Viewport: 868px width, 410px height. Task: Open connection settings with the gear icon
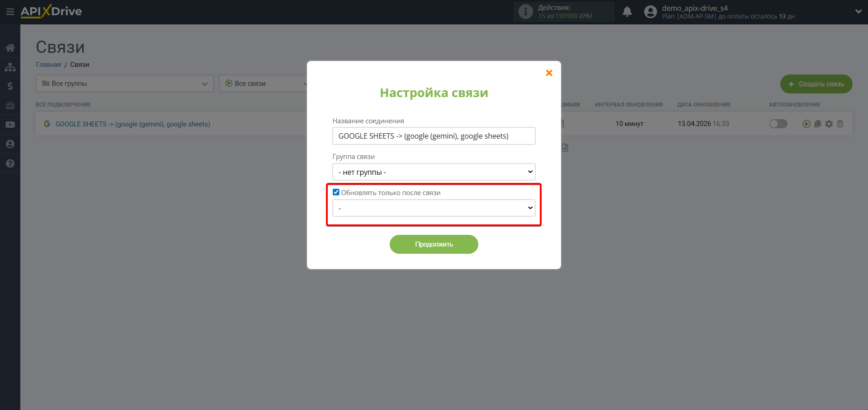829,124
